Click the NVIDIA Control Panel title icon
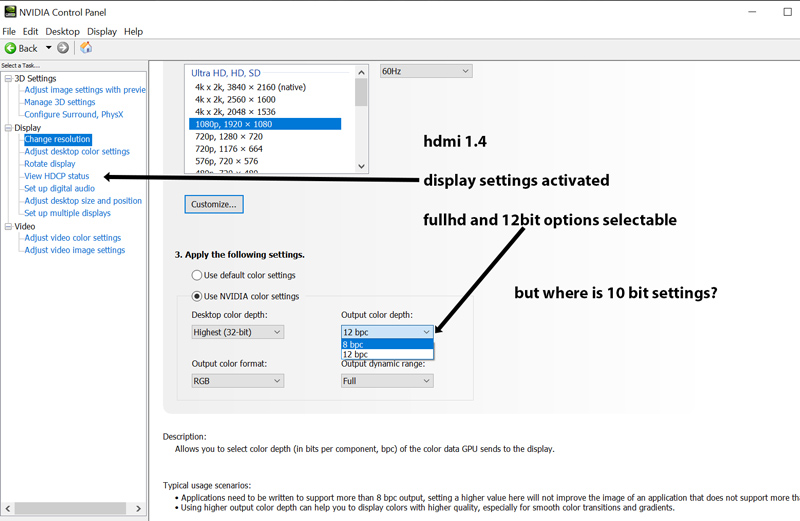800x521 pixels. point(10,11)
